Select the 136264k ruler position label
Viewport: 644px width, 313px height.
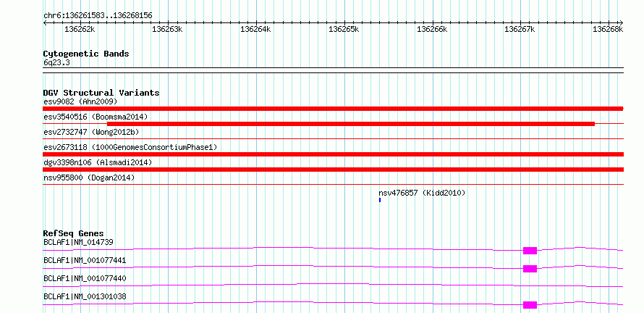tap(256, 29)
